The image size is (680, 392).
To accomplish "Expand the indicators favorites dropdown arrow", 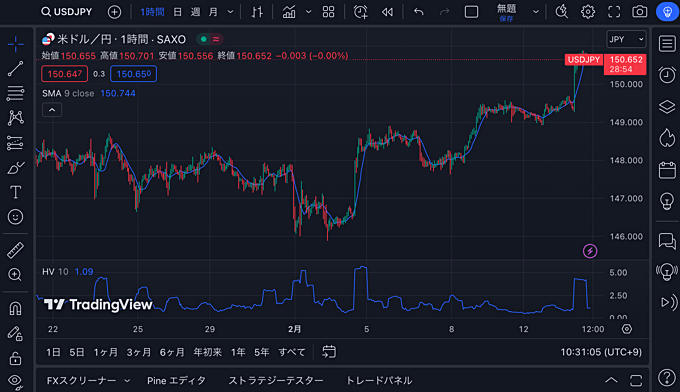I will coord(308,12).
